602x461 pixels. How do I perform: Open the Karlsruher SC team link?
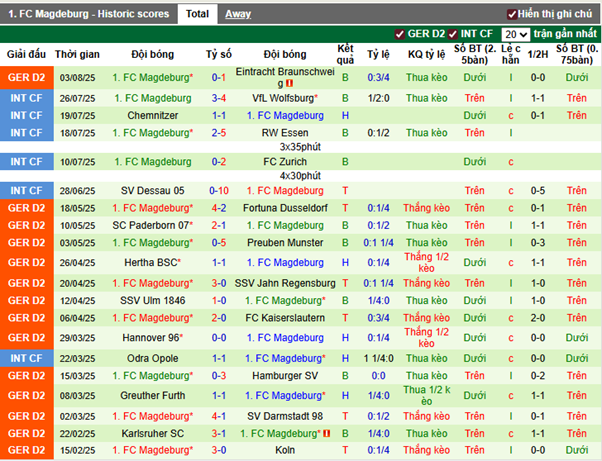coord(152,433)
